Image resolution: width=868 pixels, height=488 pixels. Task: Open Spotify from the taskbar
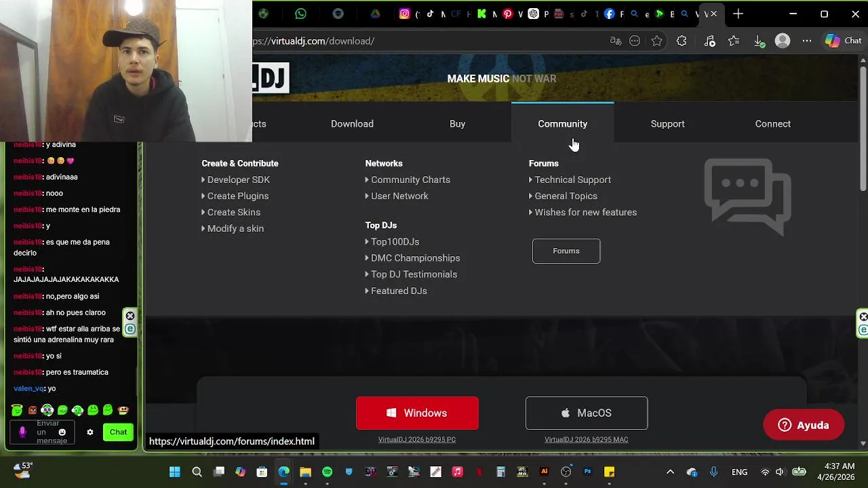click(327, 472)
